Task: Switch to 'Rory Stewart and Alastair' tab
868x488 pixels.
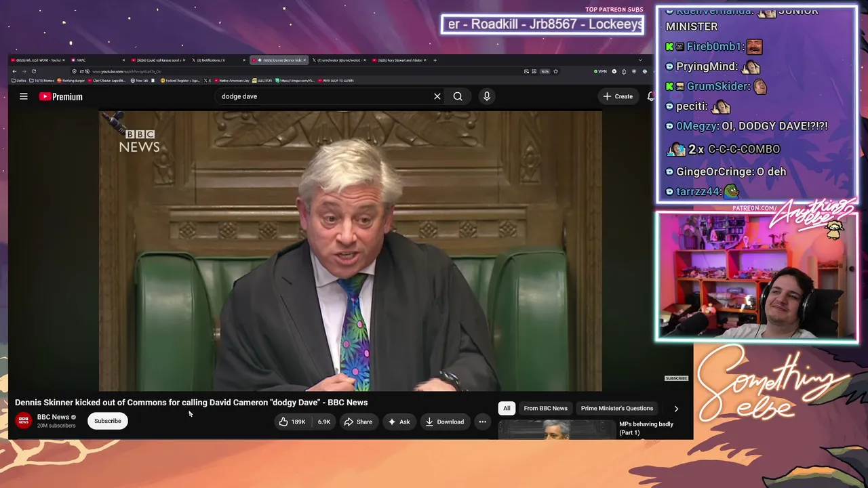Action: pos(400,60)
